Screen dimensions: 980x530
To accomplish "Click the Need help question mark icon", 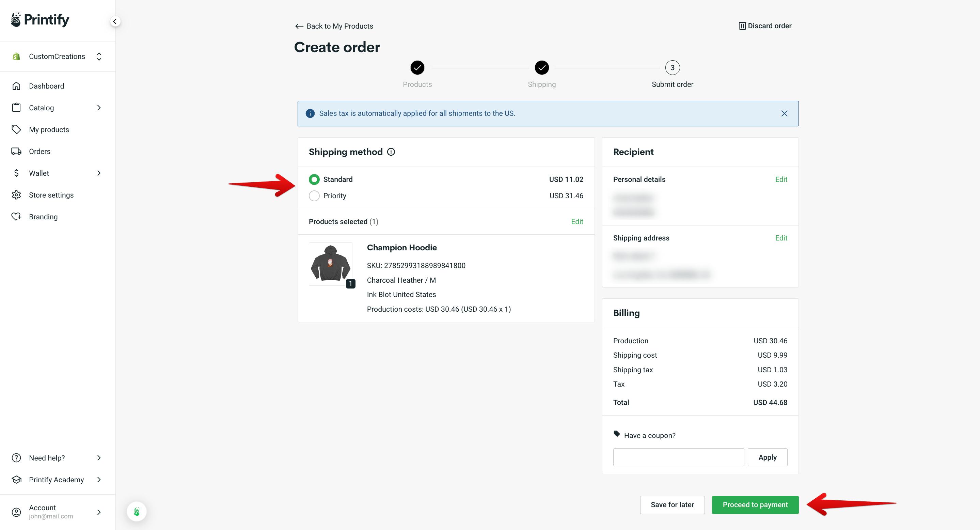I will coord(16,458).
